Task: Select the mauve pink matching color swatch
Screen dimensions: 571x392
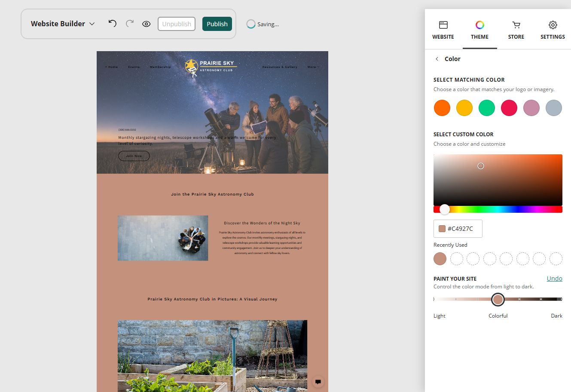Action: click(531, 108)
